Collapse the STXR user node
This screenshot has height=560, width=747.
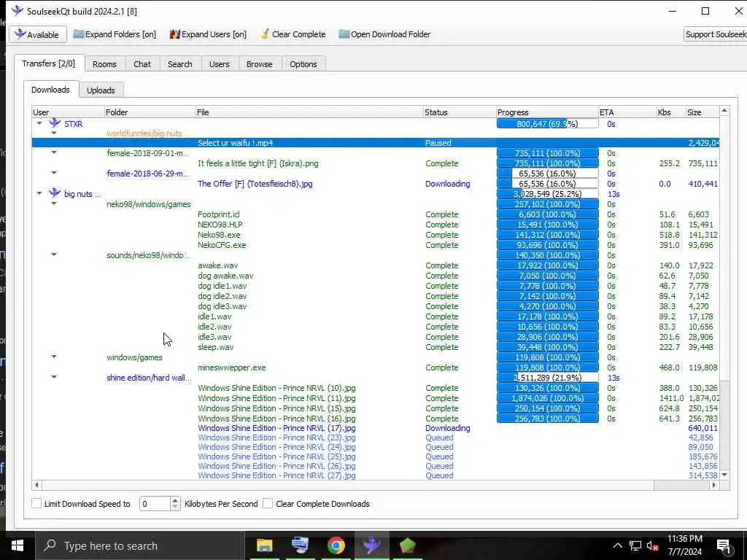click(39, 123)
